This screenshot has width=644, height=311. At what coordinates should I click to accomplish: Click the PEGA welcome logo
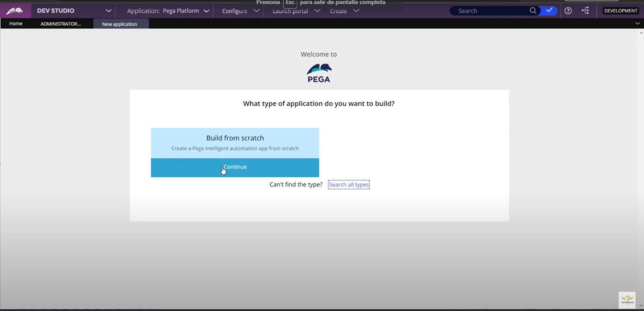tap(319, 73)
